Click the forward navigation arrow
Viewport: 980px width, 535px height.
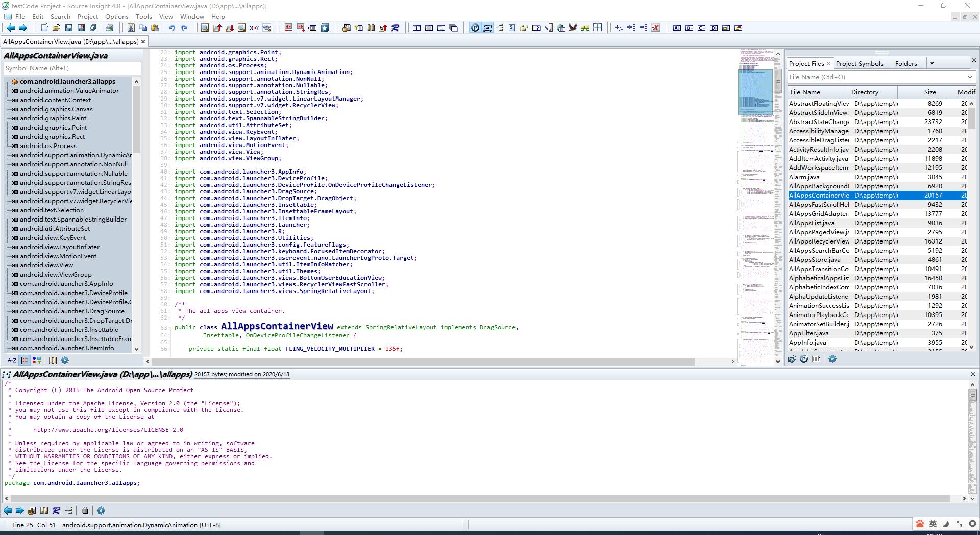pos(23,28)
